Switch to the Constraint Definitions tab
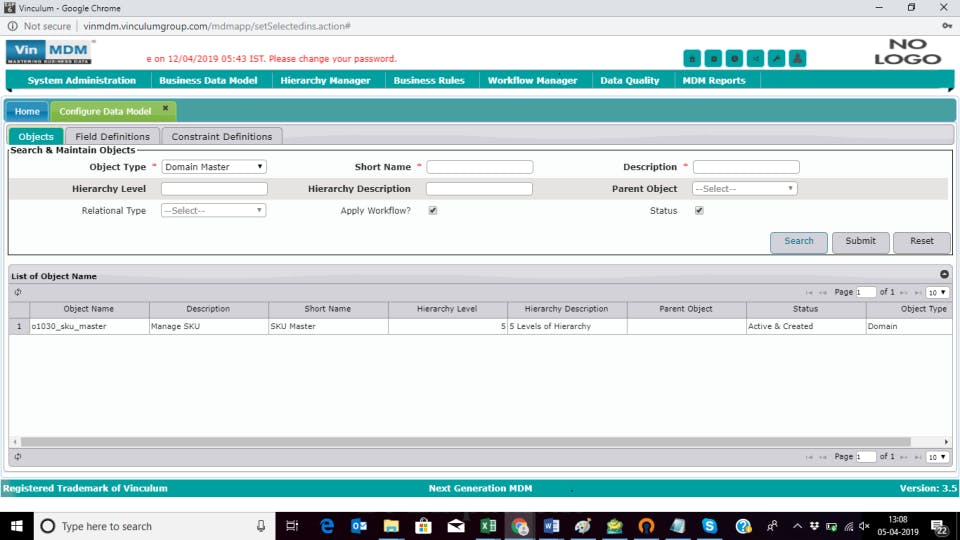Image resolution: width=960 pixels, height=540 pixels. 222,137
